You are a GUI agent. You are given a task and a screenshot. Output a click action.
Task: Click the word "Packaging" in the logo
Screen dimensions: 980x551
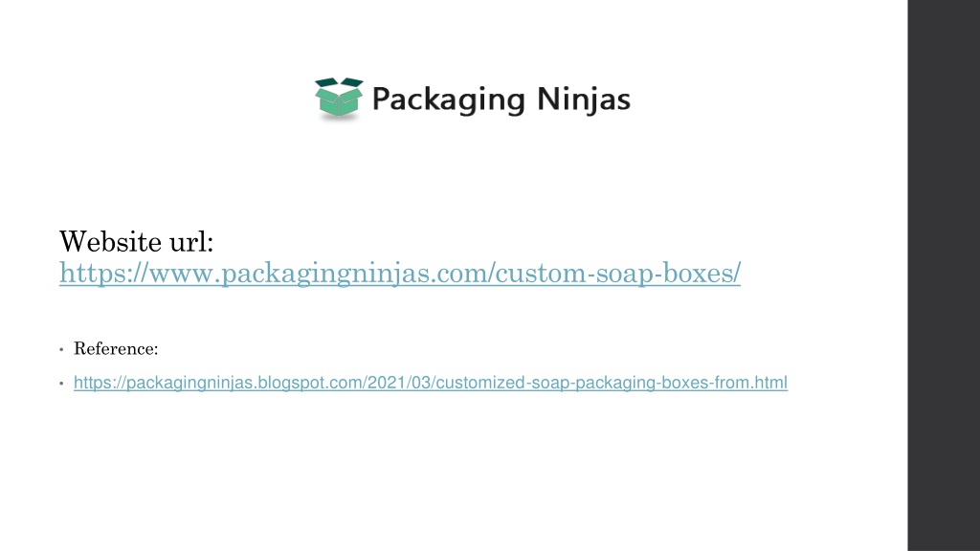pyautogui.click(x=448, y=99)
